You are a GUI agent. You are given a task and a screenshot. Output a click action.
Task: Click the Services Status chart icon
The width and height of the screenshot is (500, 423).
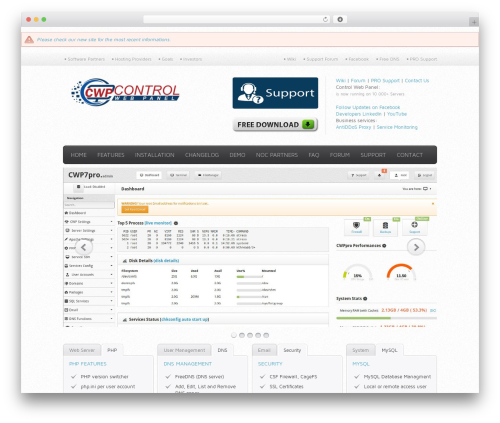point(125,319)
